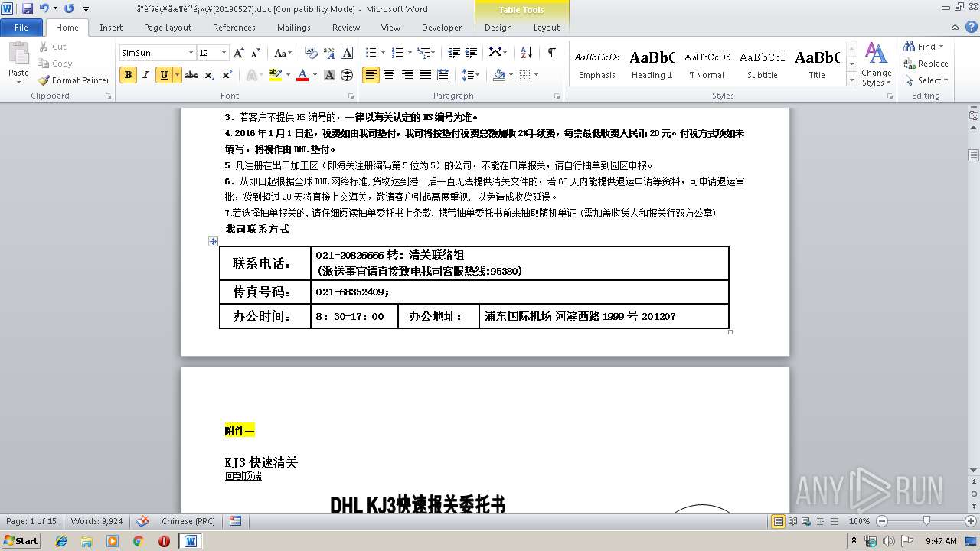The image size is (980, 551).
Task: Open the Select dropdown
Action: (x=926, y=80)
